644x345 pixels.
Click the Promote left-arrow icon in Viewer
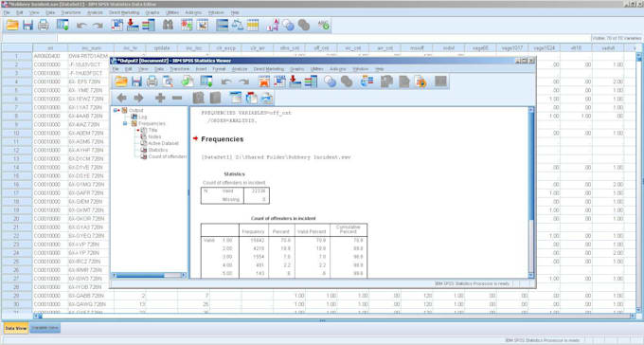(x=121, y=98)
